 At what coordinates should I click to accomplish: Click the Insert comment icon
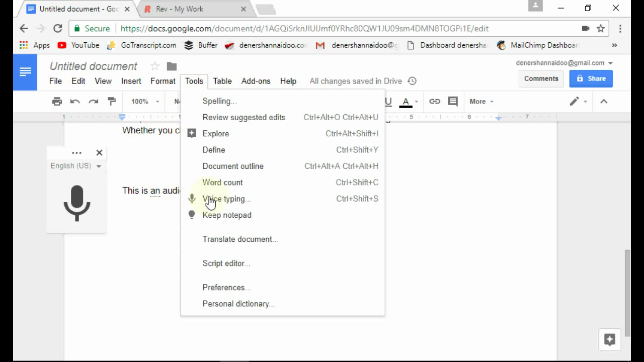pyautogui.click(x=453, y=102)
